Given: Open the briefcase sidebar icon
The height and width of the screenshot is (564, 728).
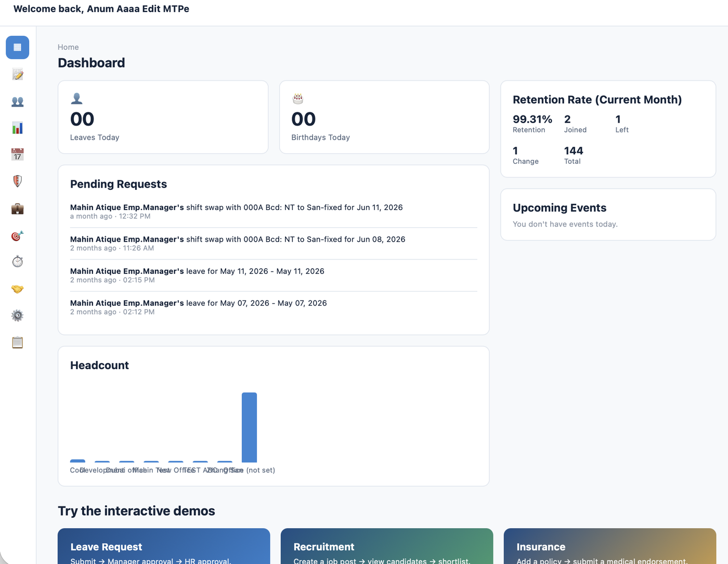Looking at the screenshot, I should tap(17, 208).
